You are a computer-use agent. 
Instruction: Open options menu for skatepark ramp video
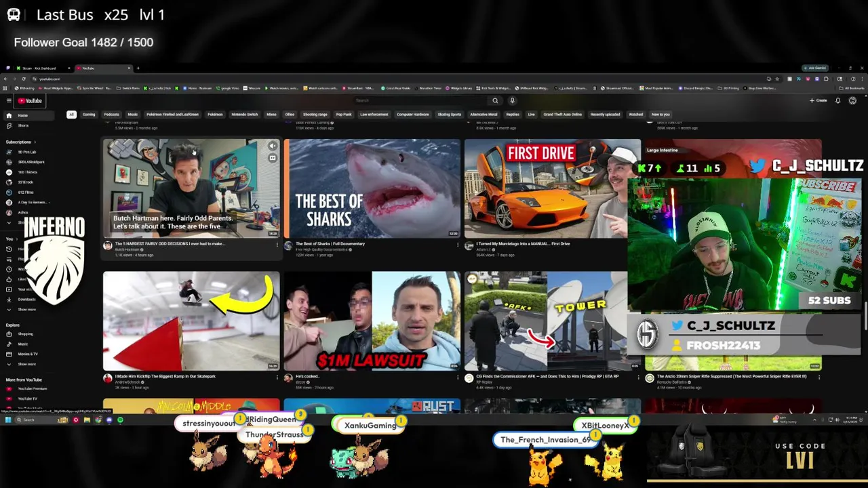coord(277,377)
